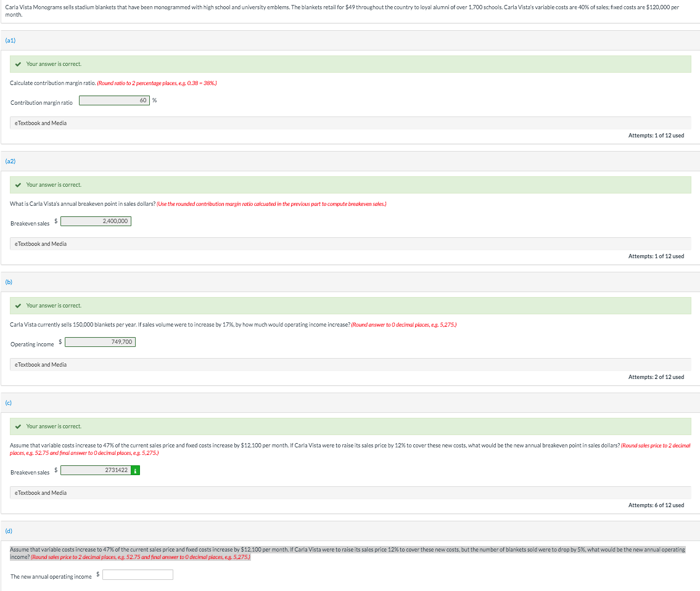Click the checkmark icon in part (a1) banner

point(18,64)
